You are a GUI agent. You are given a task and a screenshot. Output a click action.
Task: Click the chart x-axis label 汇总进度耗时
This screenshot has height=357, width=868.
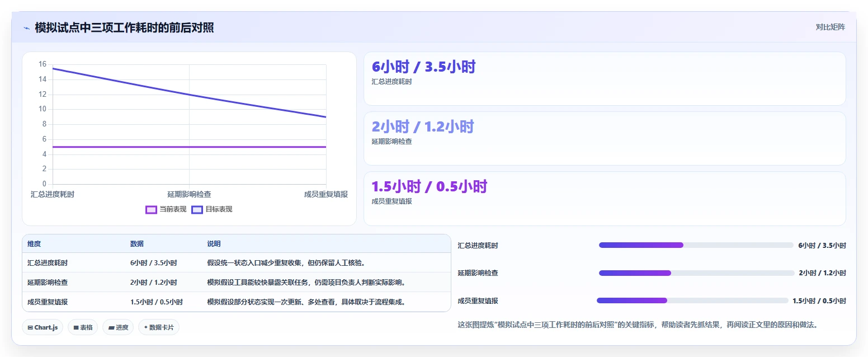pos(53,194)
